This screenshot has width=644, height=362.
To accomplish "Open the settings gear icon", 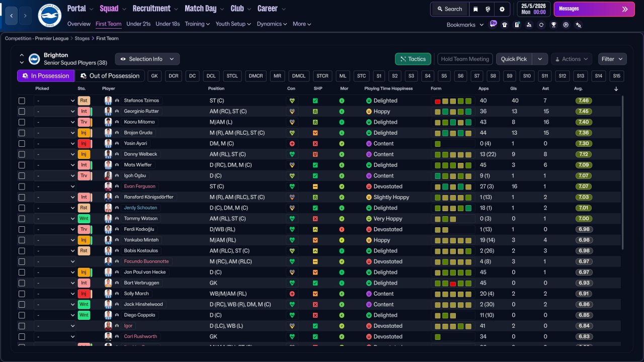I will (502, 9).
